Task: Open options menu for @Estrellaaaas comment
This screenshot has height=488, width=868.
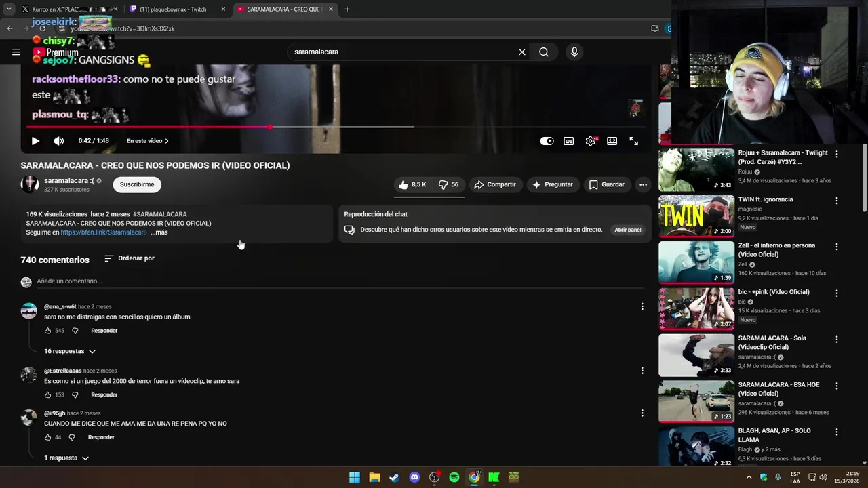Action: [642, 371]
